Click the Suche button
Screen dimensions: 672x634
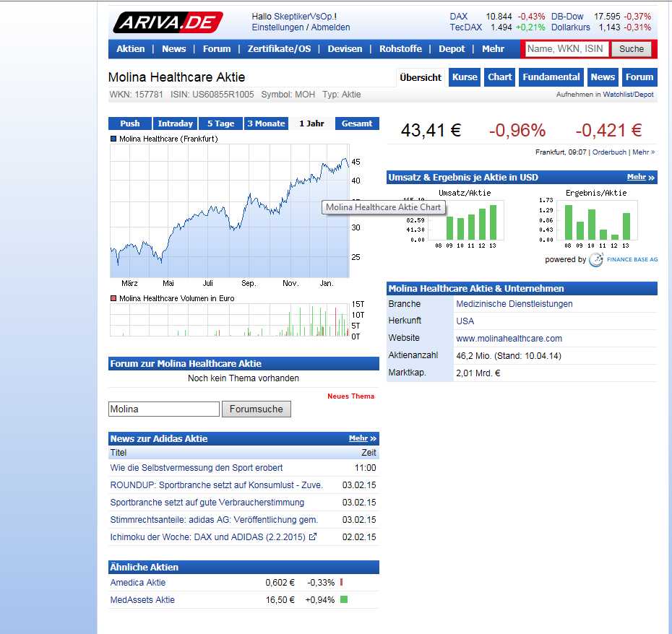632,49
